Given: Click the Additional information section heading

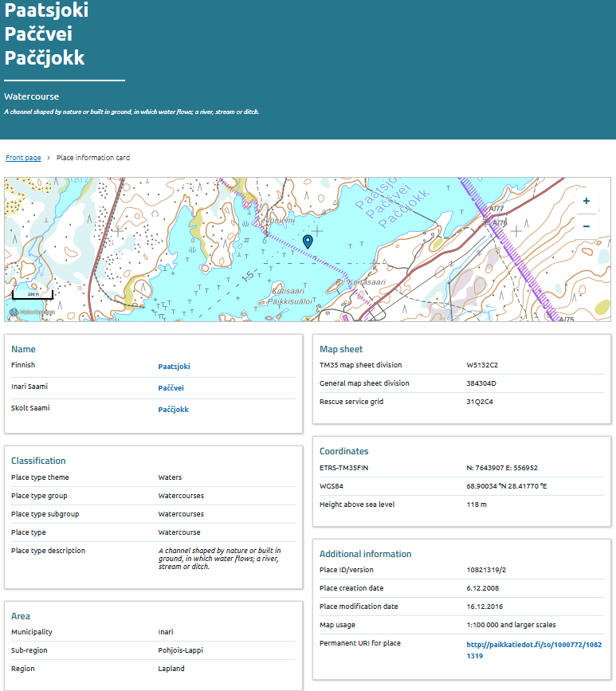Looking at the screenshot, I should pos(365,555).
